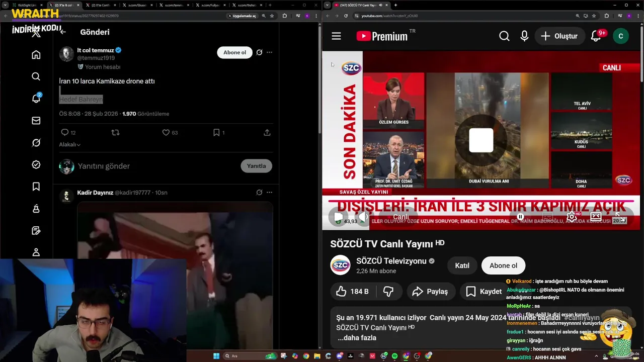Reload the YouTube browser page
The width and height of the screenshot is (644, 362).
[346, 16]
